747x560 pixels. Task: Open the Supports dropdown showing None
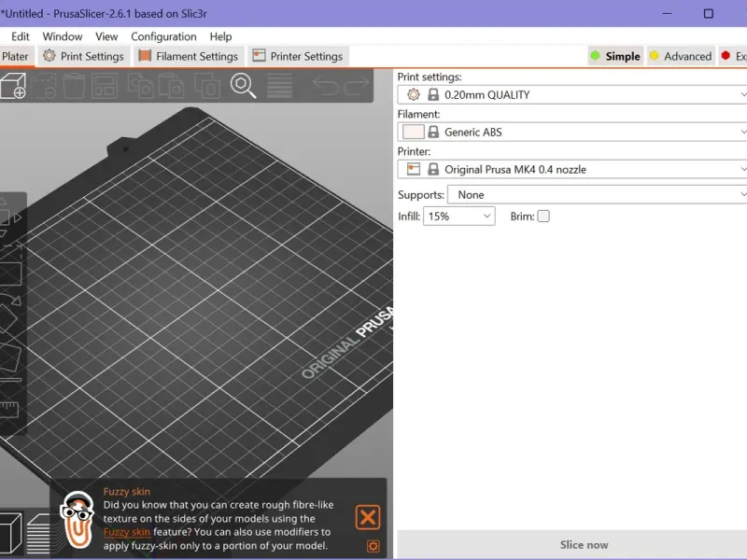(597, 195)
